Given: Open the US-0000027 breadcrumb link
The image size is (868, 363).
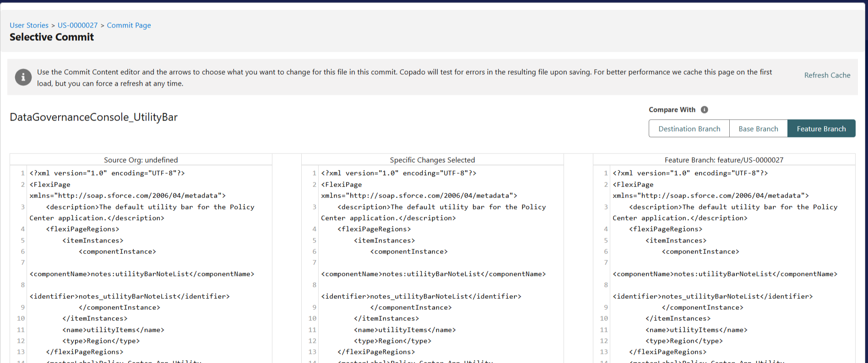Looking at the screenshot, I should [77, 25].
